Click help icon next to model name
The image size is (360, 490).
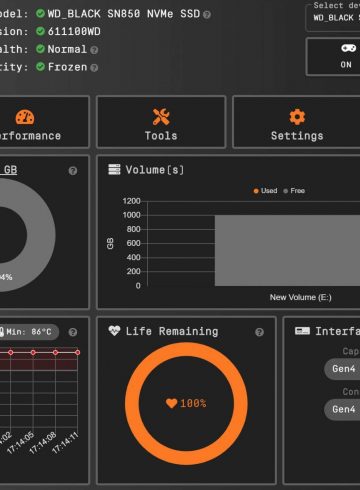point(207,15)
